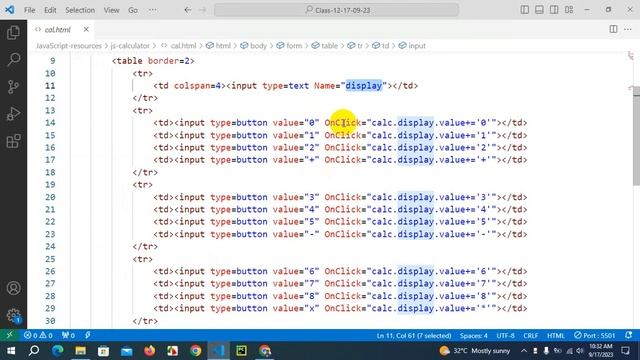Open remote window button in status bar

tap(9, 335)
